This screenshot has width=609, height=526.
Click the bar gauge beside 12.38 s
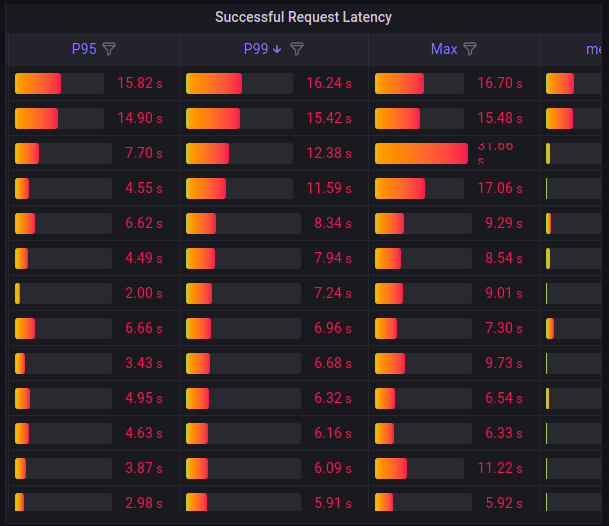243,153
